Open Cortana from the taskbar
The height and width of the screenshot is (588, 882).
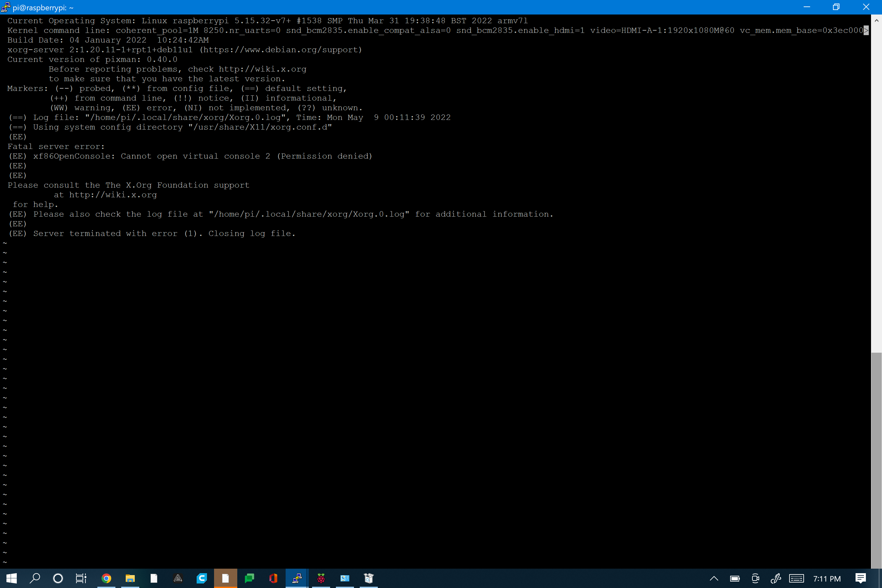pos(58,578)
